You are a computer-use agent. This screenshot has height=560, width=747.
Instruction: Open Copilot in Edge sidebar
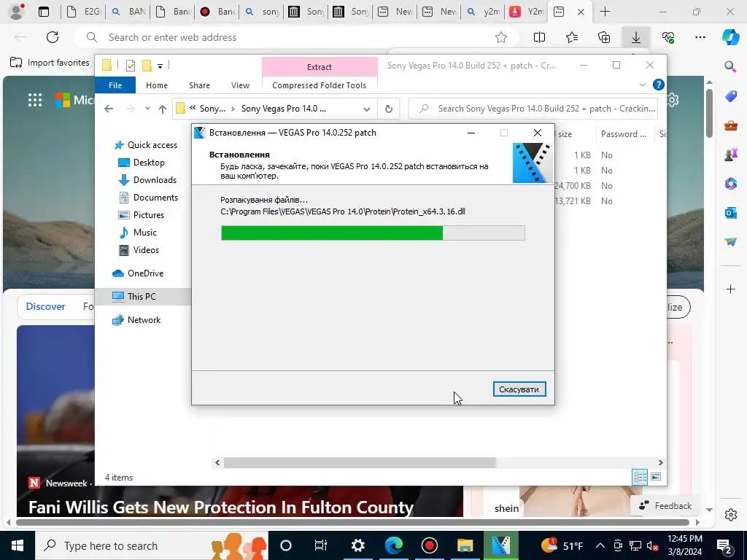pyautogui.click(x=730, y=37)
